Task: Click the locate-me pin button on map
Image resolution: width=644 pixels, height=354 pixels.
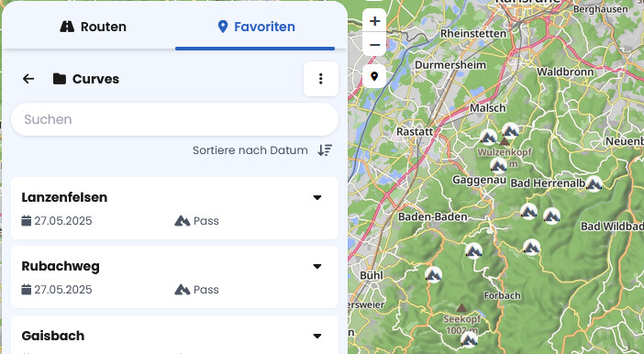Action: coord(374,76)
